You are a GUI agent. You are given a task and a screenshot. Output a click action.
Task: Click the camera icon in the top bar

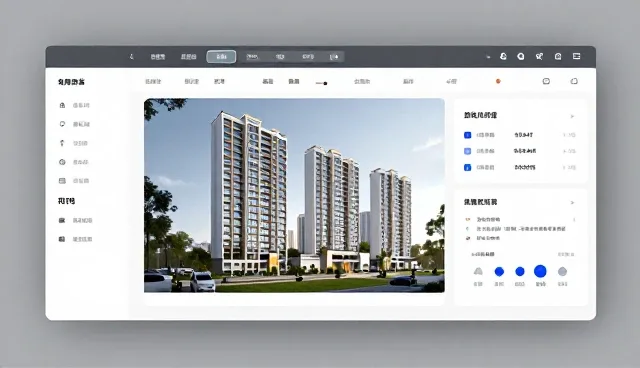pyautogui.click(x=558, y=56)
